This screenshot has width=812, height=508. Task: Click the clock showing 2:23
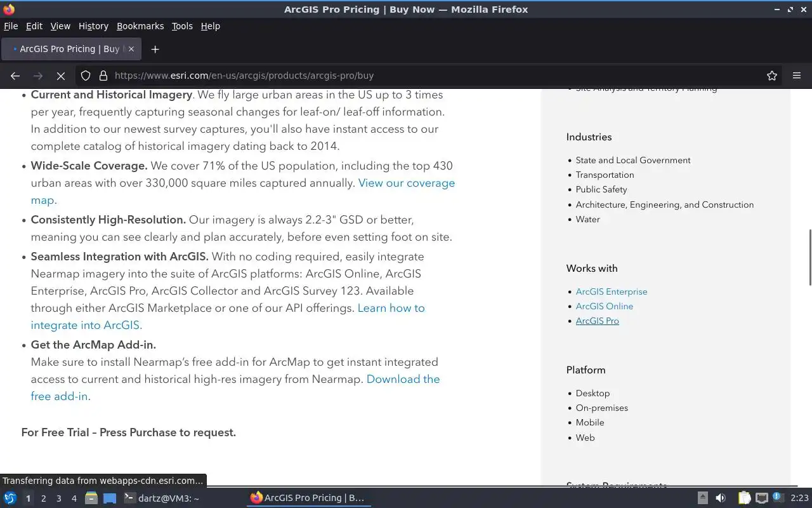coord(799,498)
